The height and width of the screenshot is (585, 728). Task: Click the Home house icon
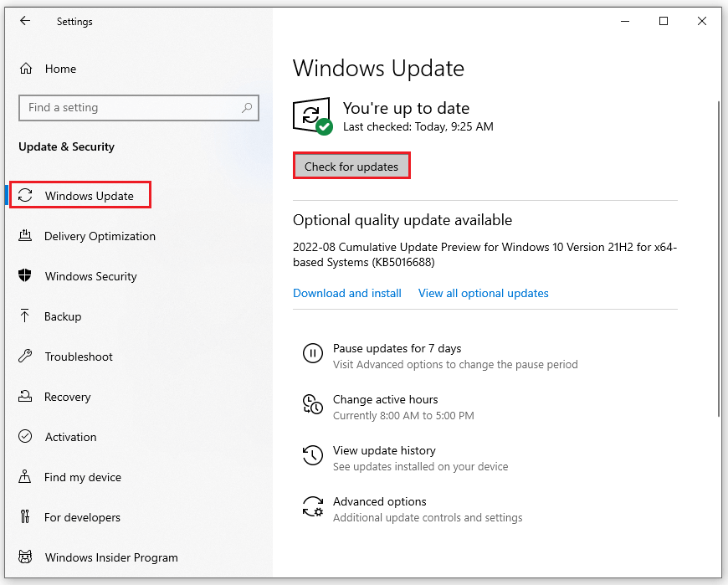pyautogui.click(x=26, y=69)
